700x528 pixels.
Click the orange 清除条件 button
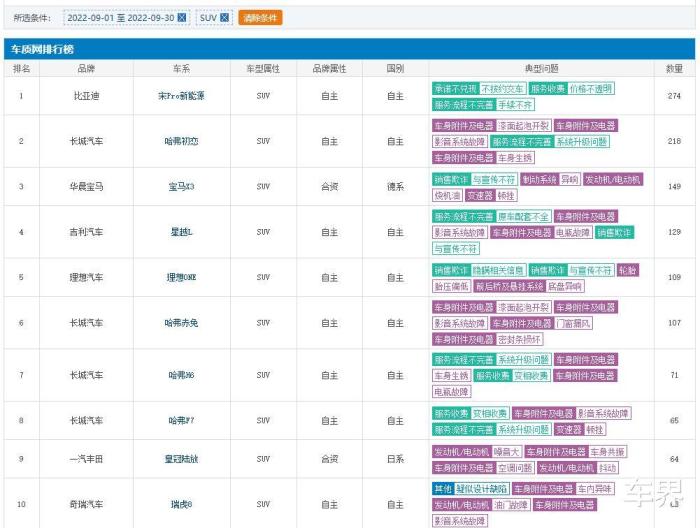pyautogui.click(x=260, y=18)
